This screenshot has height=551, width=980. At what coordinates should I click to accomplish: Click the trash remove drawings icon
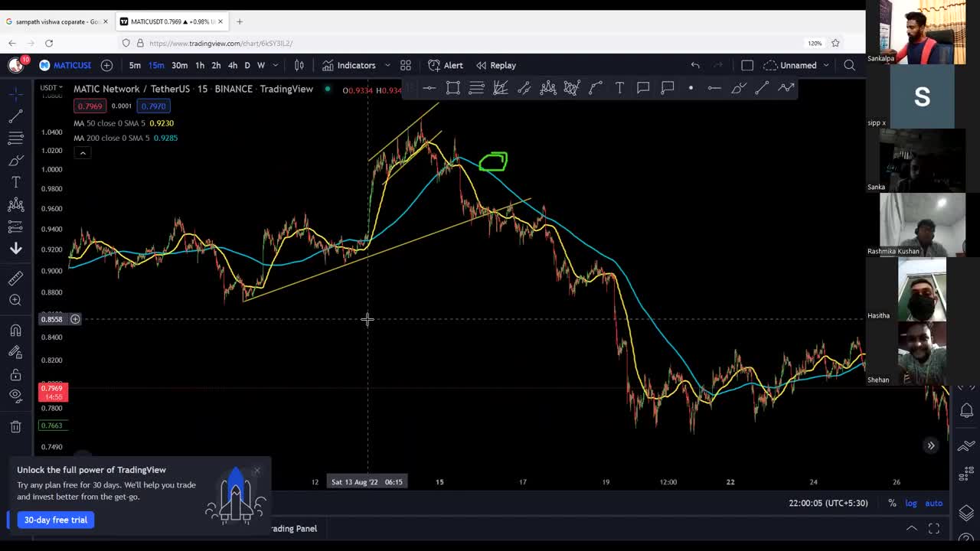coord(15,426)
